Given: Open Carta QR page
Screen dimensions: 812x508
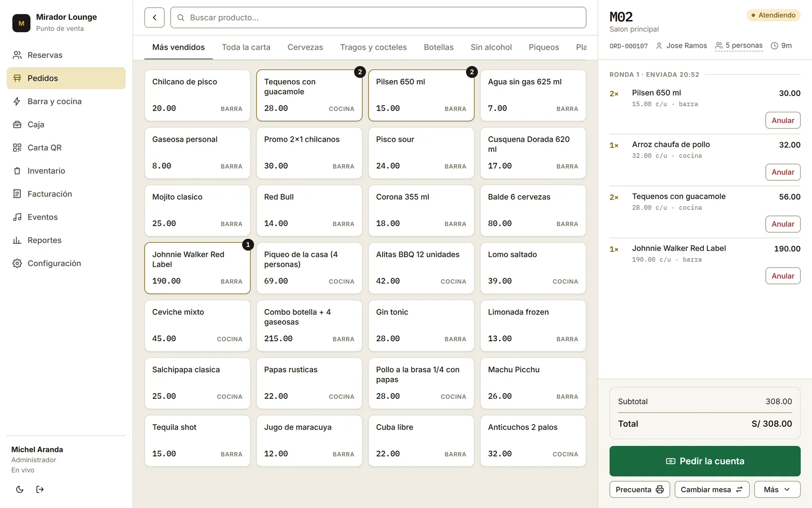Looking at the screenshot, I should [66, 147].
